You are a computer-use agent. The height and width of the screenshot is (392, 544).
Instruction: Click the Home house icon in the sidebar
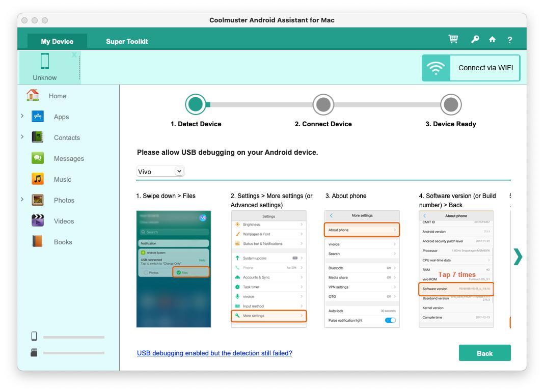33,95
